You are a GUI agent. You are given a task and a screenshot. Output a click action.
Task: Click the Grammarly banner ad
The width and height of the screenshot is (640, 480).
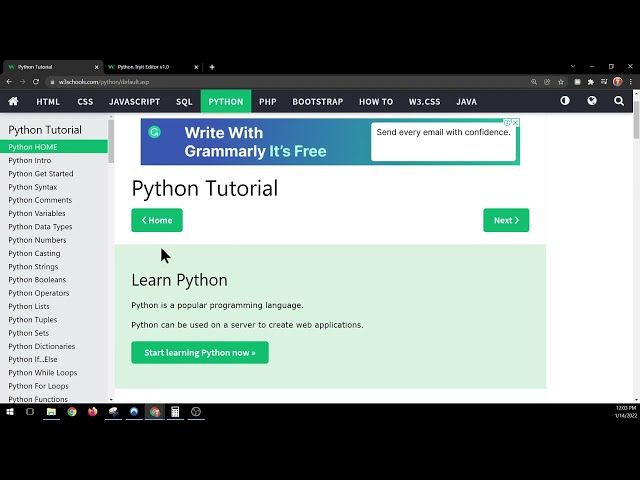[x=330, y=142]
